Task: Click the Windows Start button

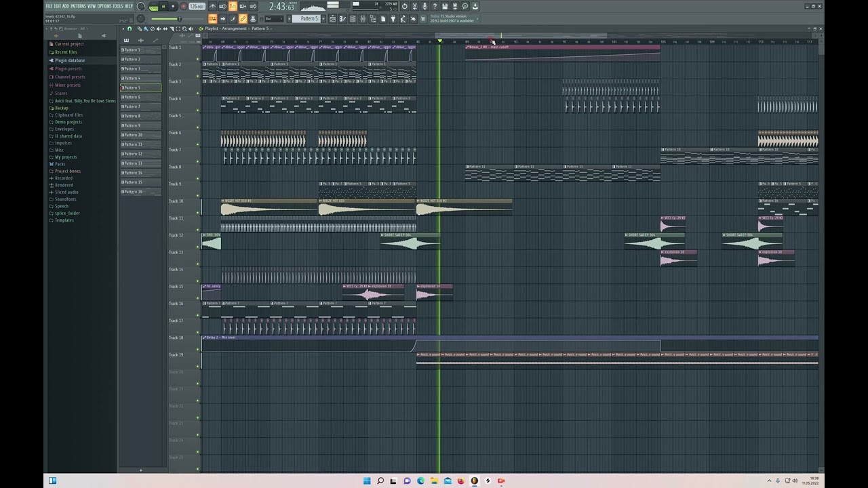Action: tap(367, 481)
